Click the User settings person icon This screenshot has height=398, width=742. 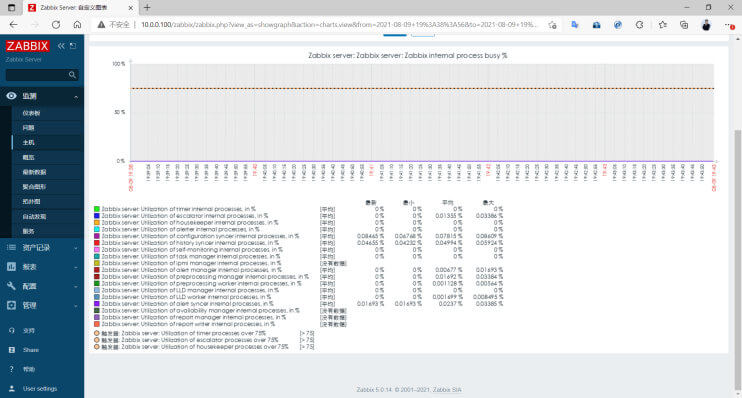tap(12, 389)
